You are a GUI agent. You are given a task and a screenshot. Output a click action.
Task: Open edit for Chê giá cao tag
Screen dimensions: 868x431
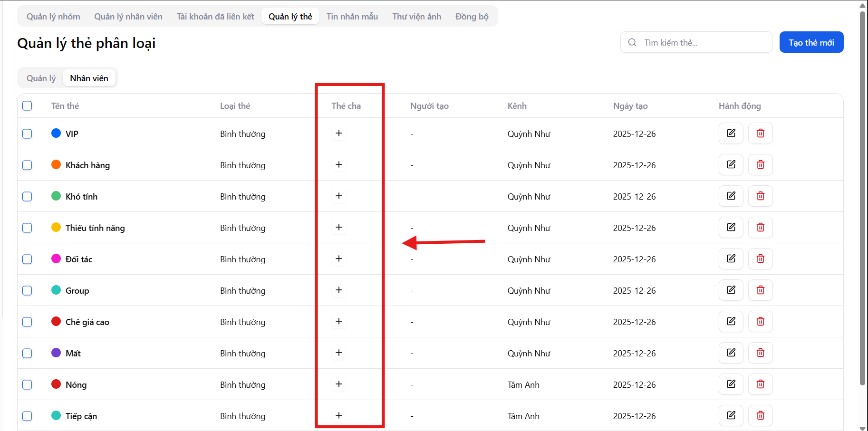[731, 321]
